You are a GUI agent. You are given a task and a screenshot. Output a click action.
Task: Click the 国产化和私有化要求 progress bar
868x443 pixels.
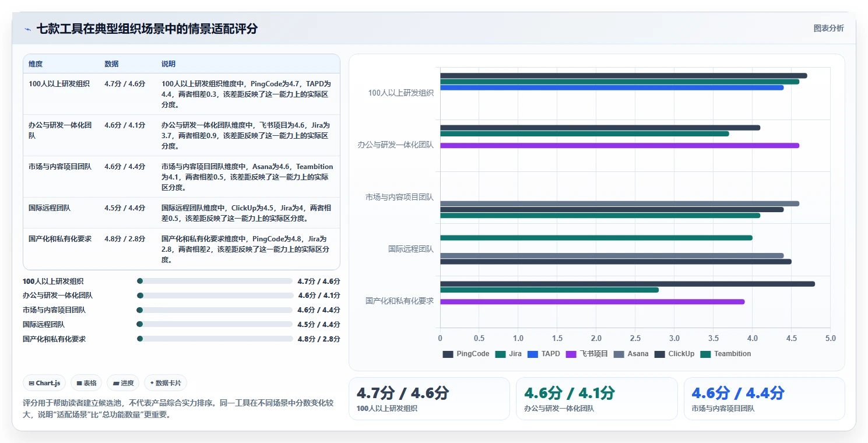point(215,339)
